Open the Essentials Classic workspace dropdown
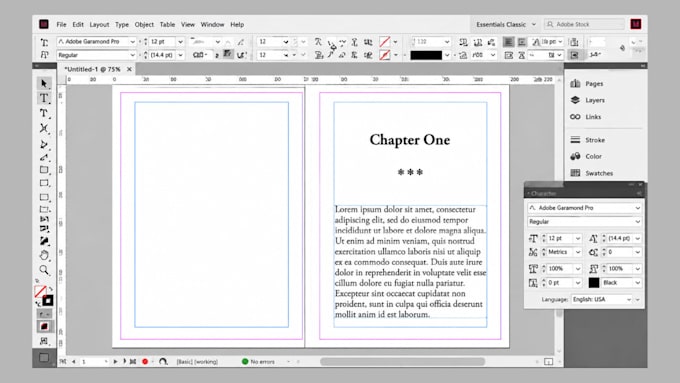Viewport: 680px width, 383px height. point(506,24)
